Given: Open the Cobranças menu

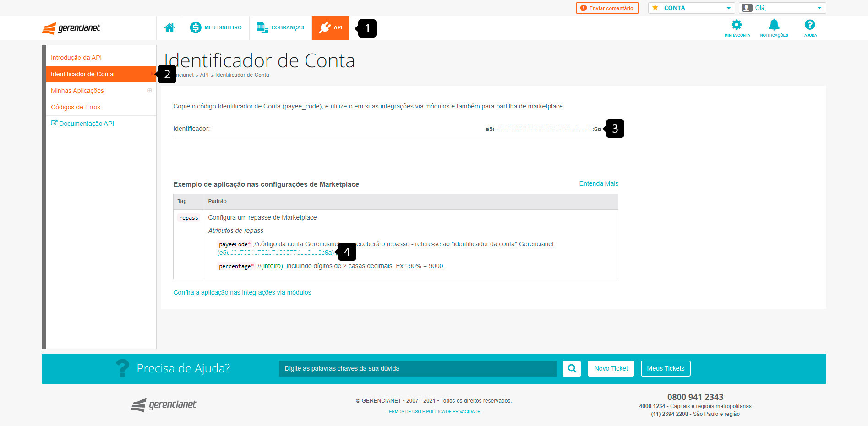Looking at the screenshot, I should (x=280, y=28).
